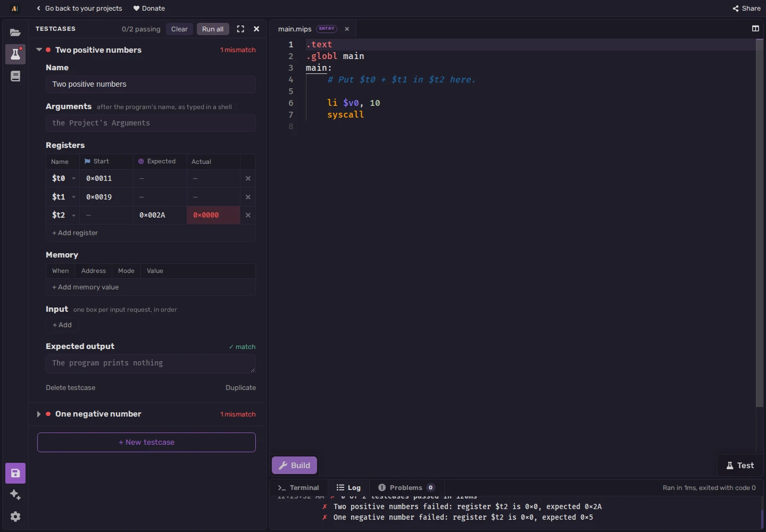Viewport: 766px width, 532px height.
Task: Remove the $t0 register row
Action: click(248, 179)
